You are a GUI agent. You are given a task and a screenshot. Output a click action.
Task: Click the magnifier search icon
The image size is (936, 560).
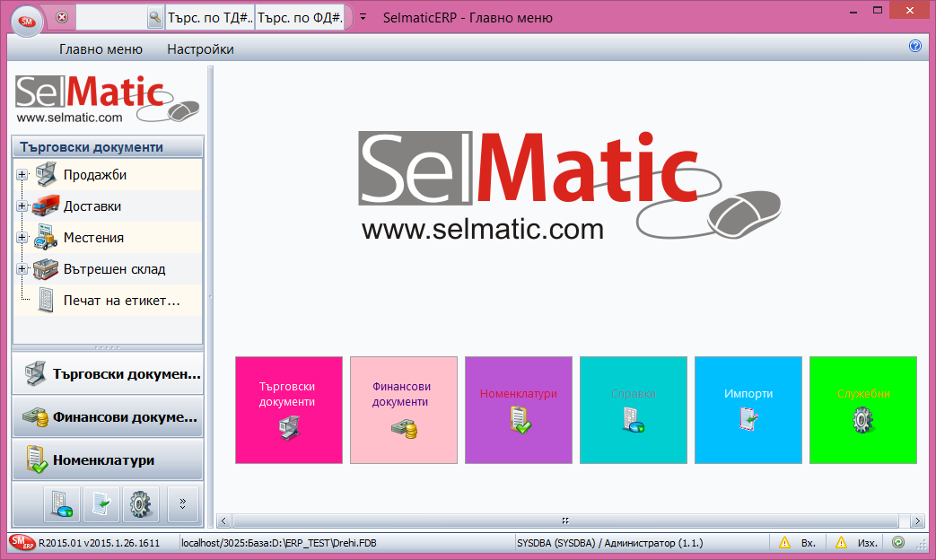(154, 18)
